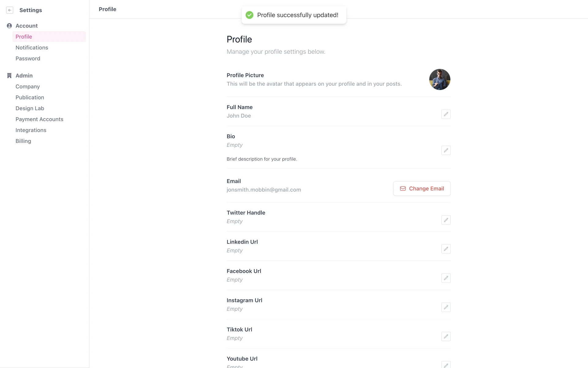Click the Bio edit pencil icon

tap(446, 150)
